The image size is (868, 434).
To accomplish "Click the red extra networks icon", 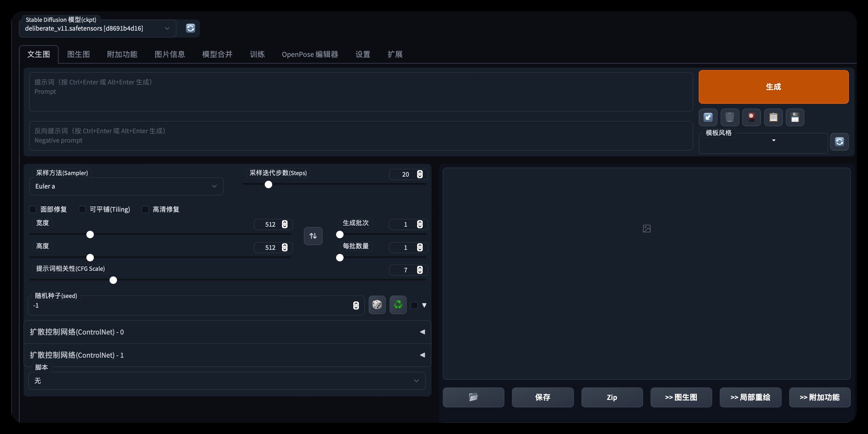I will click(x=751, y=117).
